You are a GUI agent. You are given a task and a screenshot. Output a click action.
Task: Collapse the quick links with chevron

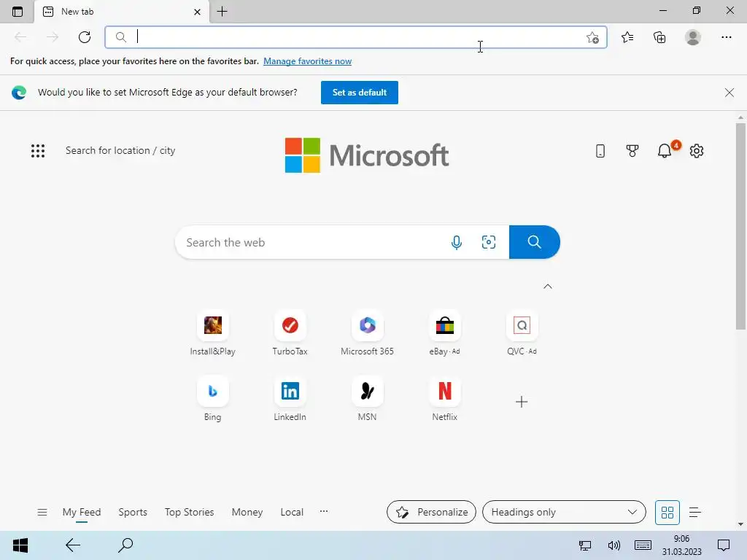(548, 287)
